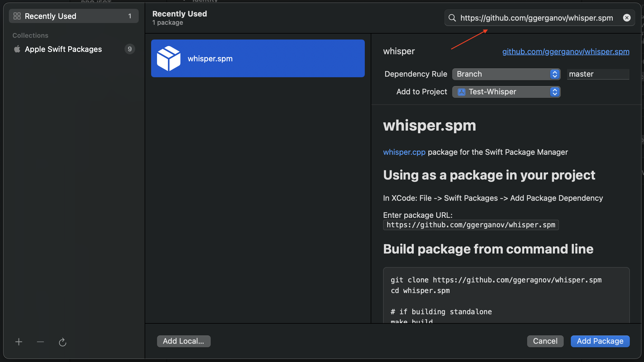The image size is (644, 362).
Task: Click the Add Local button
Action: pyautogui.click(x=183, y=341)
